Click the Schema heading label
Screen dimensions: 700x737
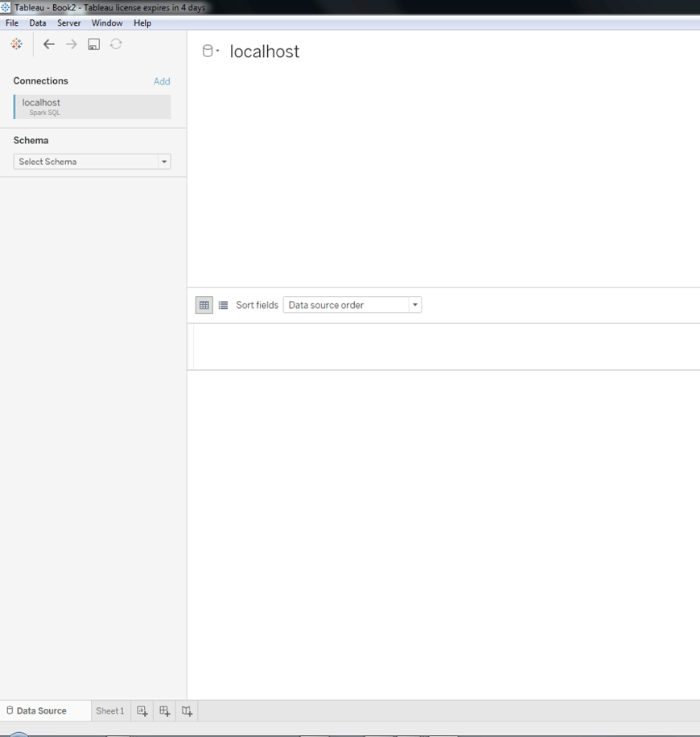point(31,141)
